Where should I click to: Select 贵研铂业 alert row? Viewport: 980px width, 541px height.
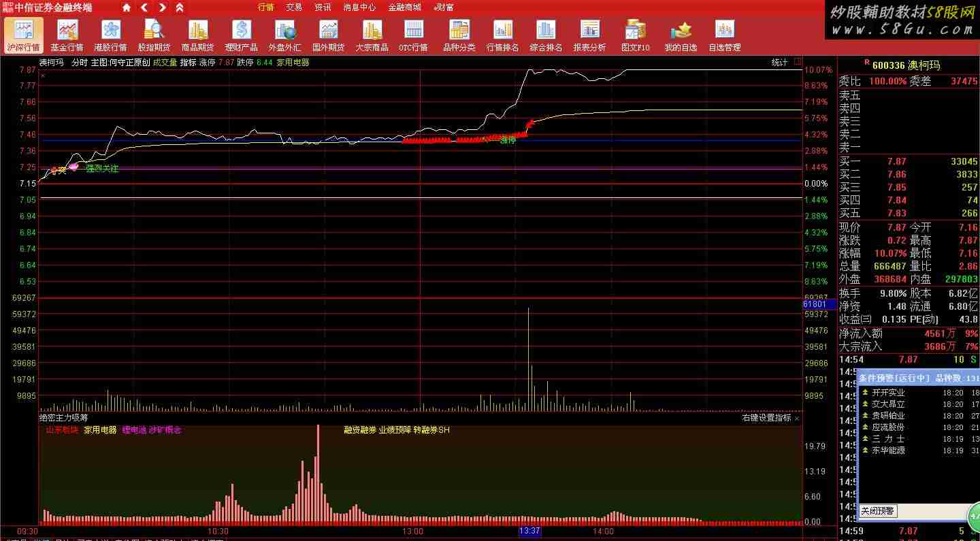tap(919, 416)
